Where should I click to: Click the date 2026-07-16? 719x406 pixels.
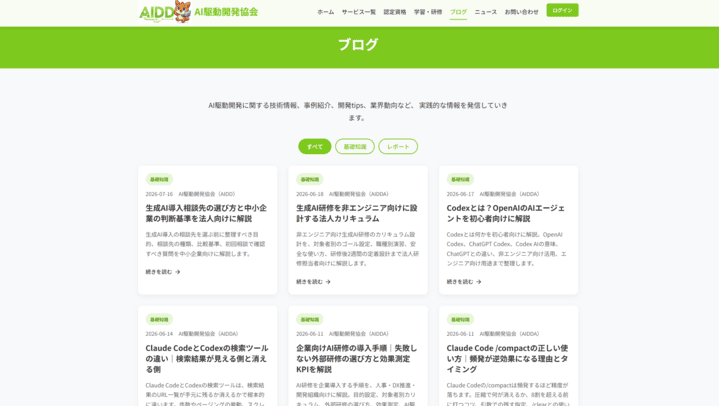(x=159, y=194)
